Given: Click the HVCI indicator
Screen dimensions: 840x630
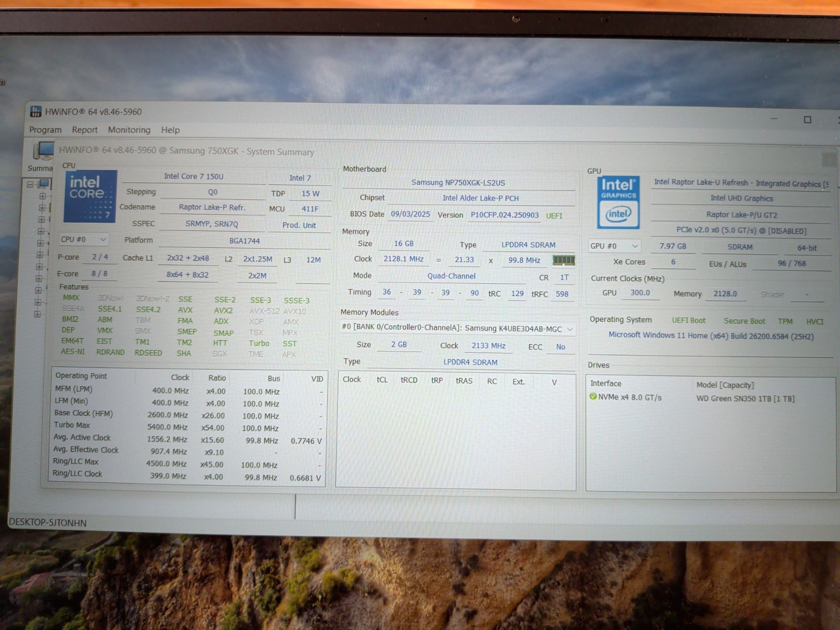Looking at the screenshot, I should point(815,322).
